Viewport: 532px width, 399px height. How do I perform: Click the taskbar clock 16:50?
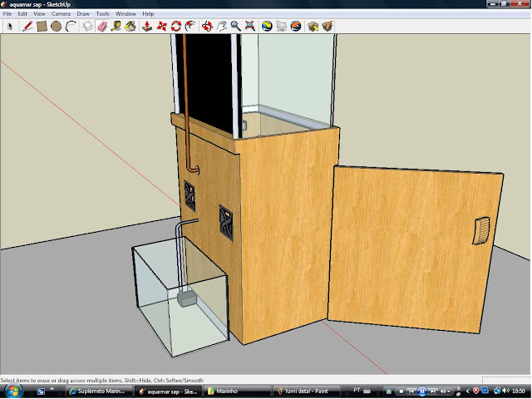point(518,392)
